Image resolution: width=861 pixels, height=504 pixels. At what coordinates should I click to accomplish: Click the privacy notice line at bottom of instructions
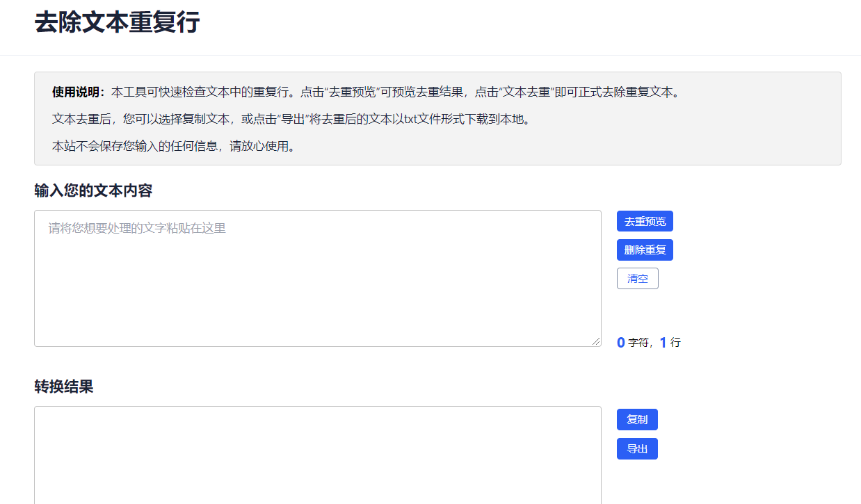pos(170,147)
